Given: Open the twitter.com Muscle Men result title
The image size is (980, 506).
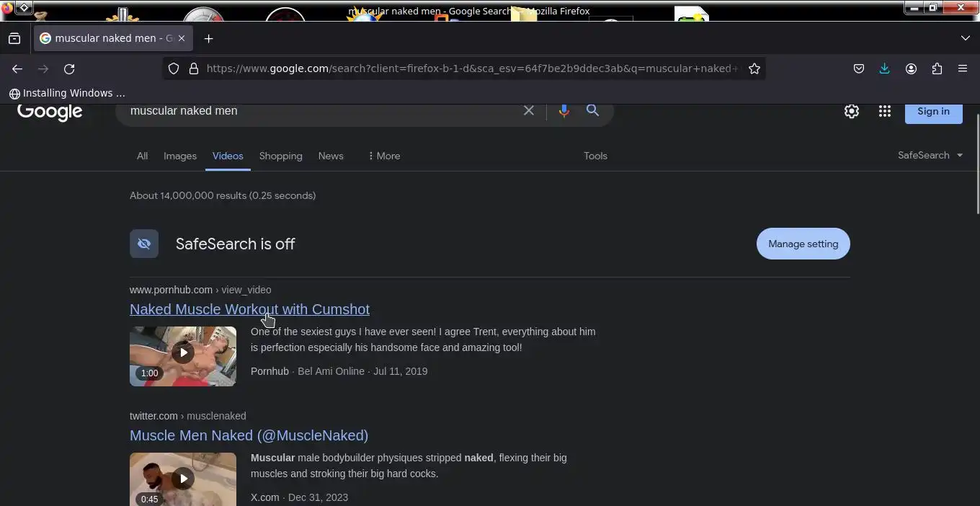Looking at the screenshot, I should [x=249, y=435].
